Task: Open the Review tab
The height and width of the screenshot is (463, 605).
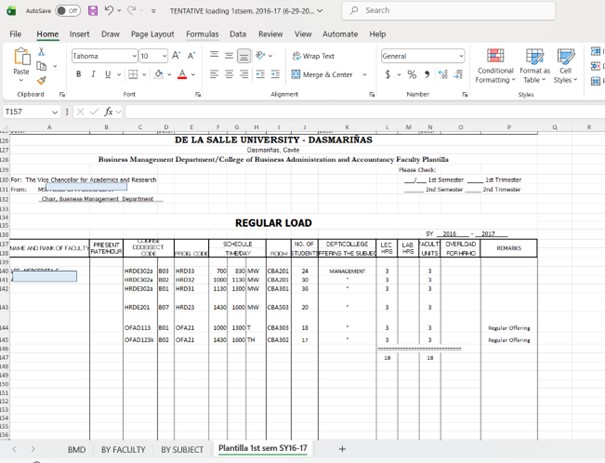Action: pyautogui.click(x=270, y=34)
